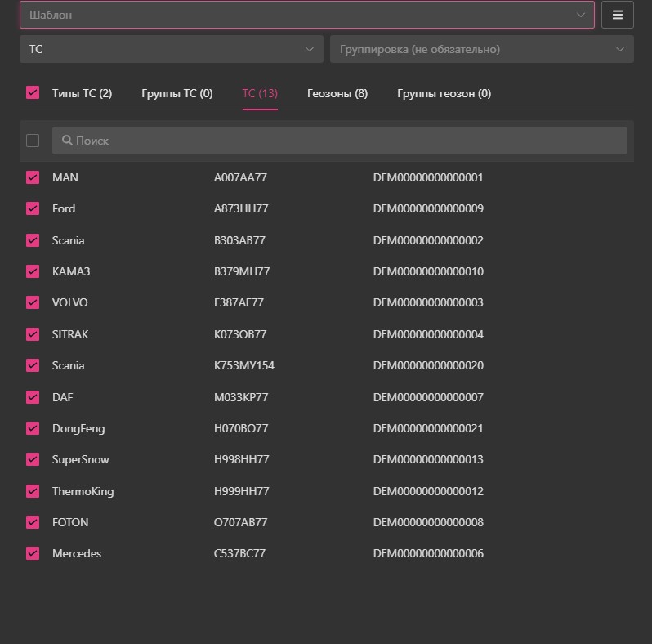Uncheck the MAN vehicle checkbox
This screenshot has width=652, height=644.
(33, 177)
